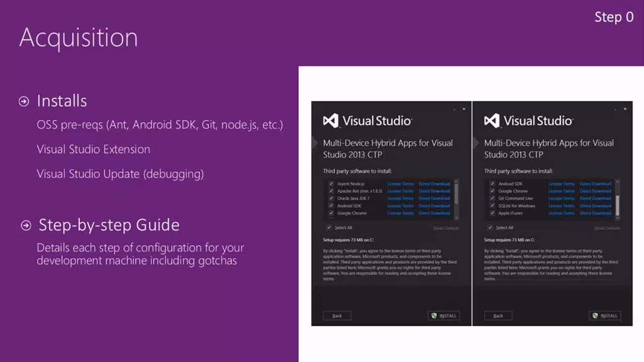Open License Terms for Apache Ant
The image size is (644, 362).
[401, 191]
